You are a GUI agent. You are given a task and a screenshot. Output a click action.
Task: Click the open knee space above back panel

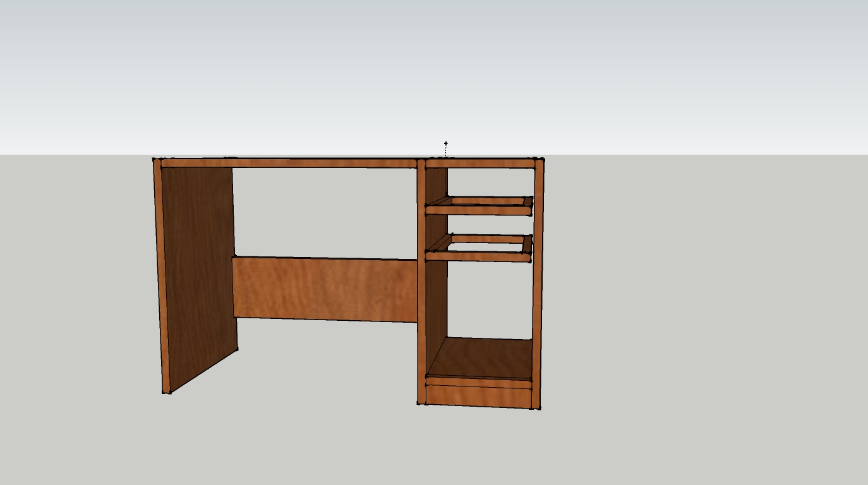coord(325,212)
